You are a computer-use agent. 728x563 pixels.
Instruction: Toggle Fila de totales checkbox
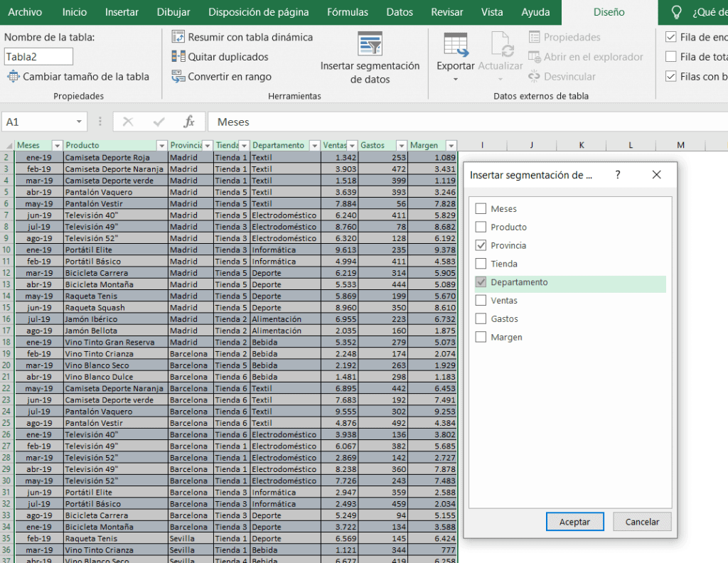pos(671,57)
